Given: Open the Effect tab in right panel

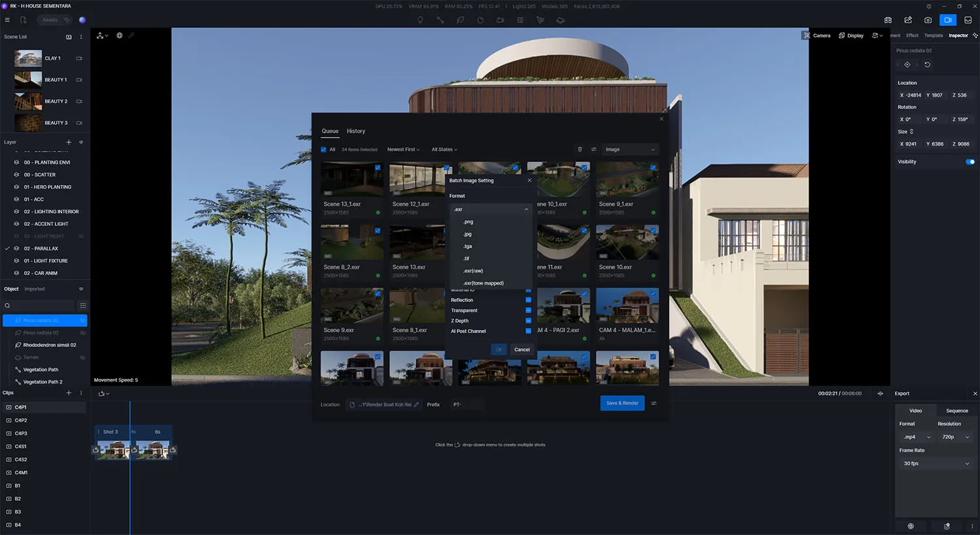Looking at the screenshot, I should [x=912, y=35].
